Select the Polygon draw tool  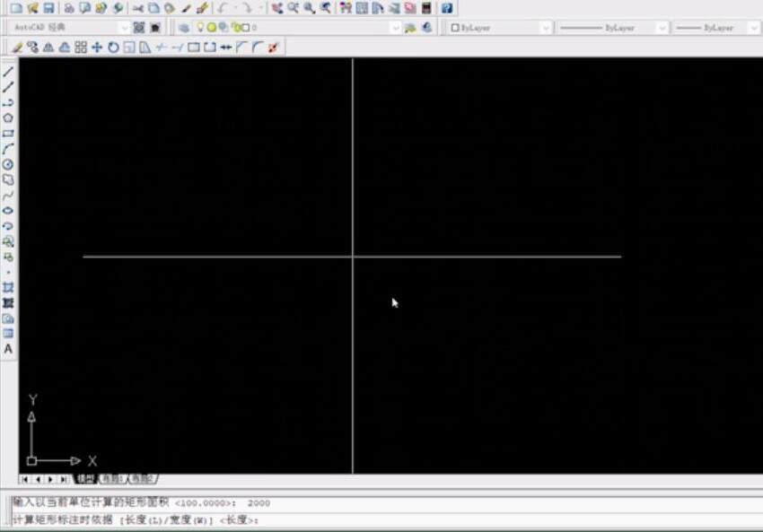pos(8,118)
